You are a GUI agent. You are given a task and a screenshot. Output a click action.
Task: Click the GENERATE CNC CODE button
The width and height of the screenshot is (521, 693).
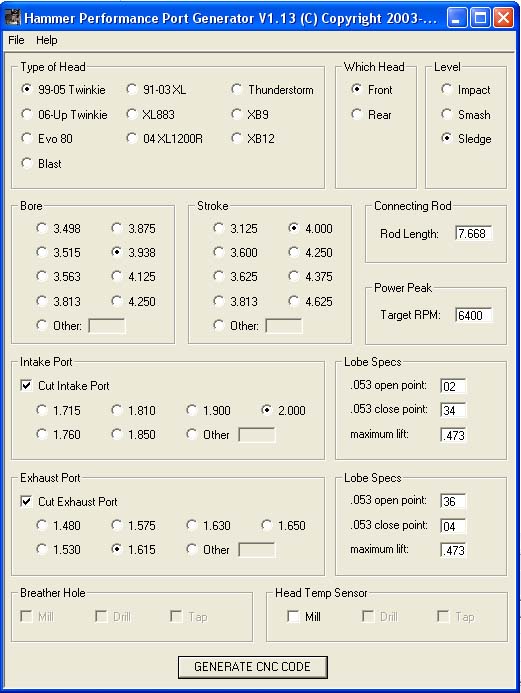253,667
